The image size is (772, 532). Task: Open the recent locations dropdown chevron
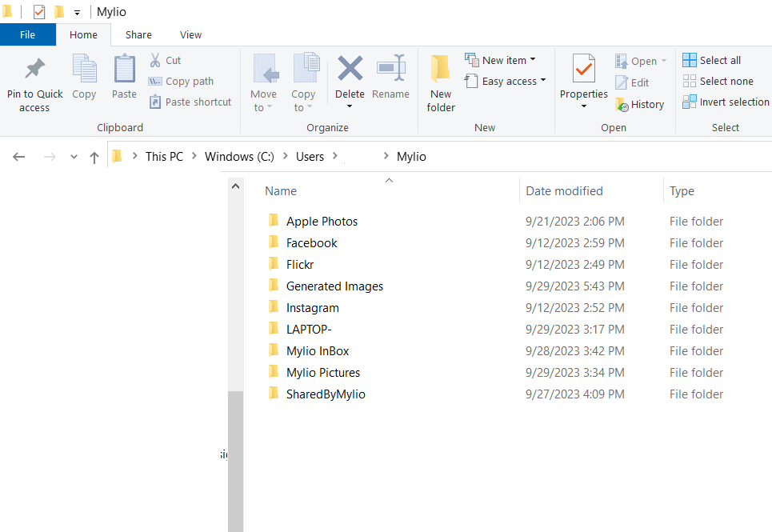(x=74, y=157)
